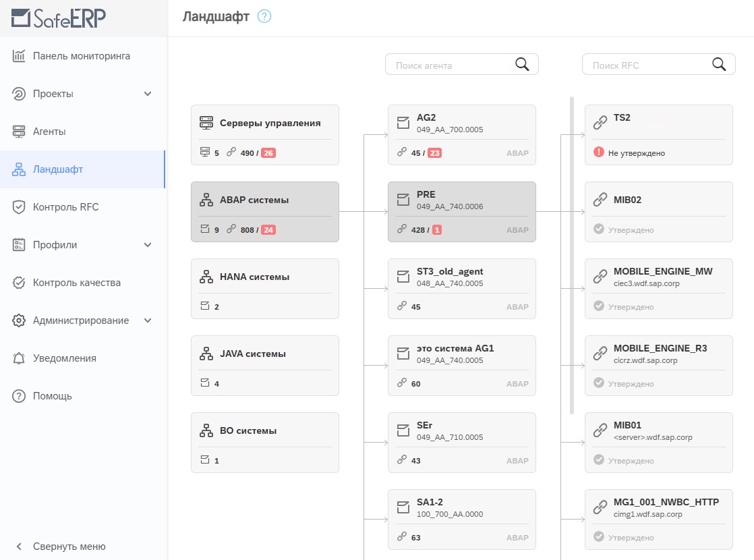Click the red 26 badge on Серверы управления
The width and height of the screenshot is (754, 560).
pyautogui.click(x=268, y=153)
